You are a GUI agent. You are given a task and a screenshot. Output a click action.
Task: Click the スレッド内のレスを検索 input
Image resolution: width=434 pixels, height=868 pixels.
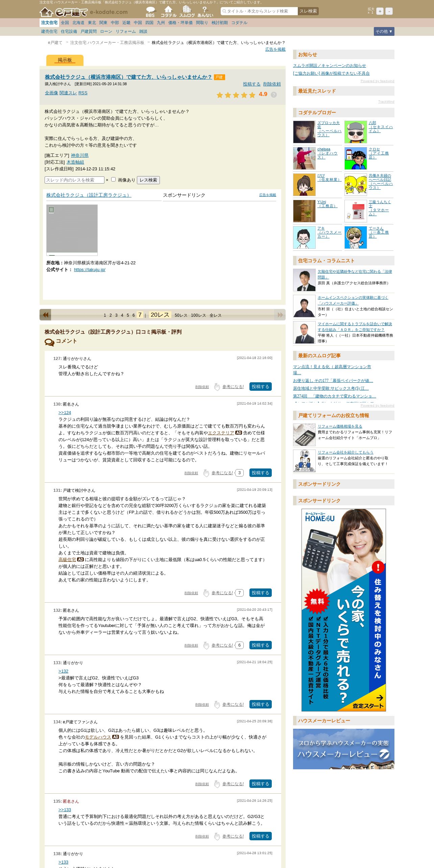pyautogui.click(x=74, y=180)
